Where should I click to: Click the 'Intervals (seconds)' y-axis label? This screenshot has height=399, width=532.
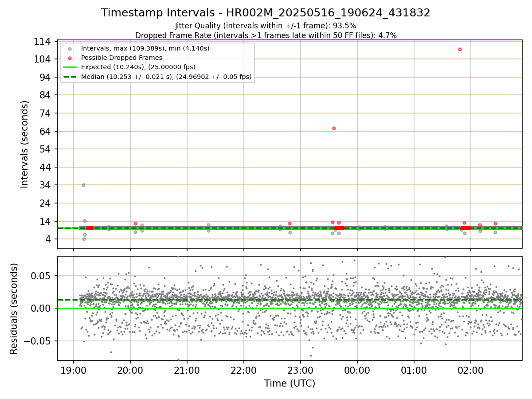[25, 144]
